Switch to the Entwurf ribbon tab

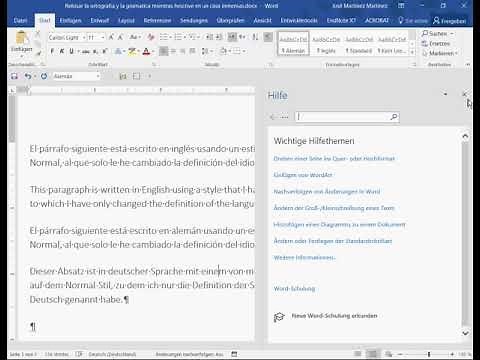click(100, 21)
